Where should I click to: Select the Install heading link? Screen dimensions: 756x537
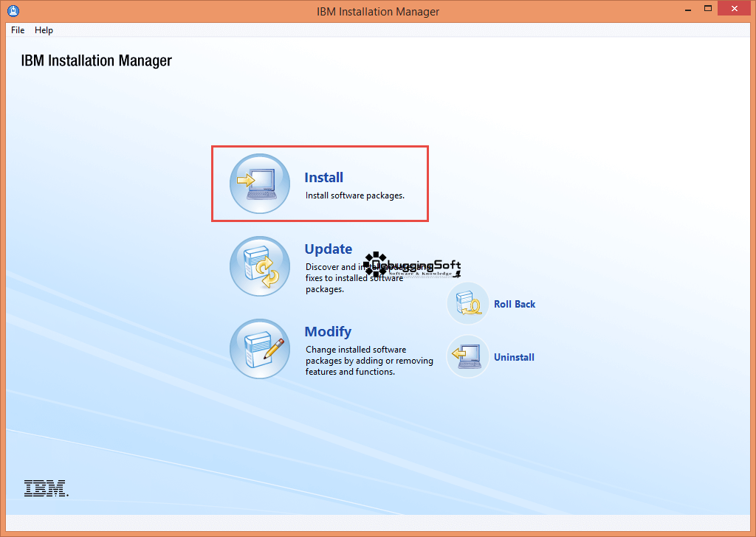click(x=324, y=177)
